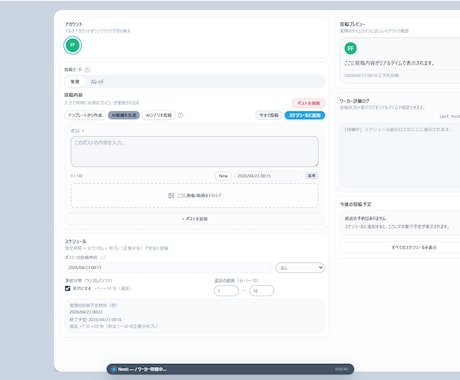
Task: Click the status dot in bottom worker bar
Action: pyautogui.click(x=114, y=369)
